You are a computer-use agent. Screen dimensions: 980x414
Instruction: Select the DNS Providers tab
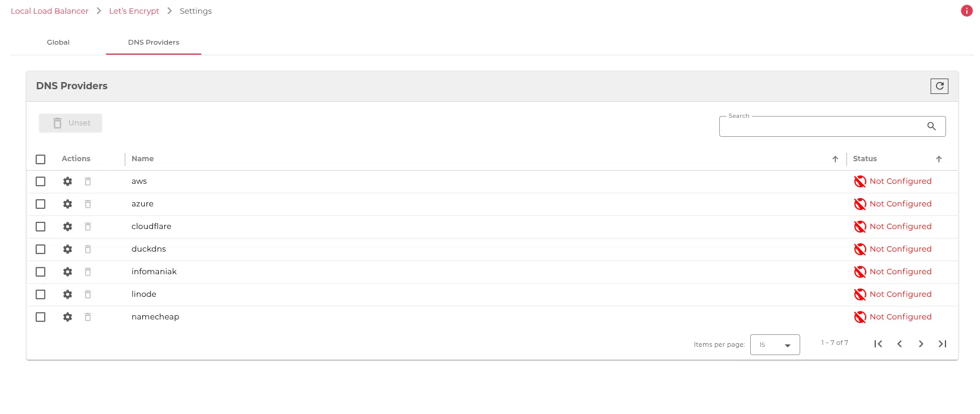(154, 42)
